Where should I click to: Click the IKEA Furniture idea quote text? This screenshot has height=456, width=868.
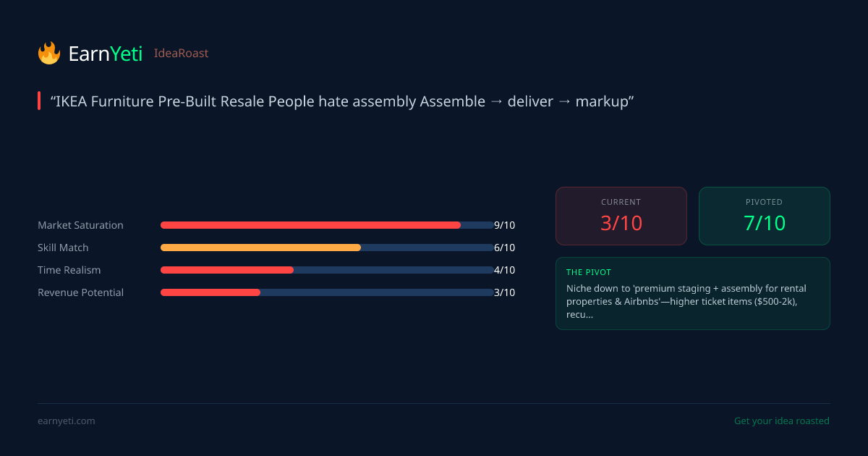(x=342, y=101)
